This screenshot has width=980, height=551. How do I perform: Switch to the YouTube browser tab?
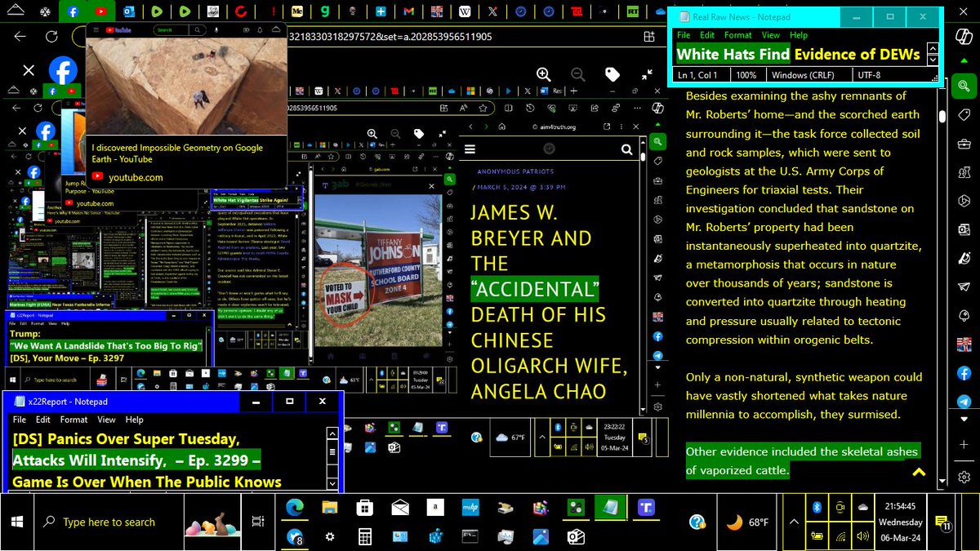click(100, 12)
